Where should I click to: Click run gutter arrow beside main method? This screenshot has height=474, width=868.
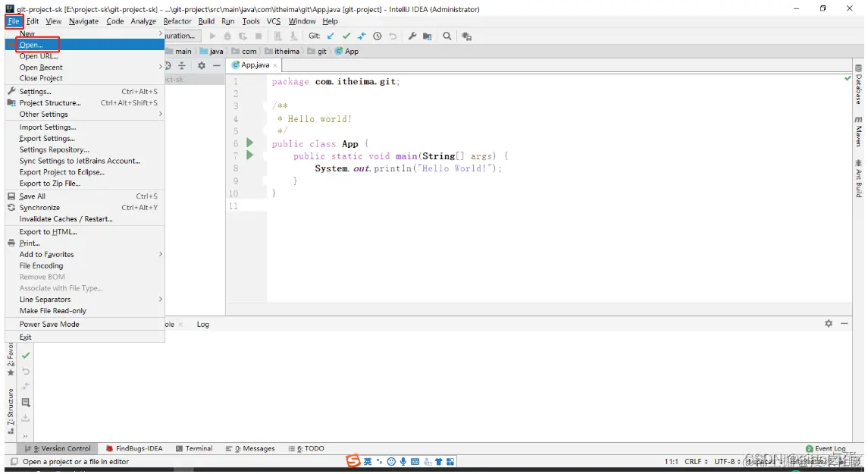click(x=249, y=155)
